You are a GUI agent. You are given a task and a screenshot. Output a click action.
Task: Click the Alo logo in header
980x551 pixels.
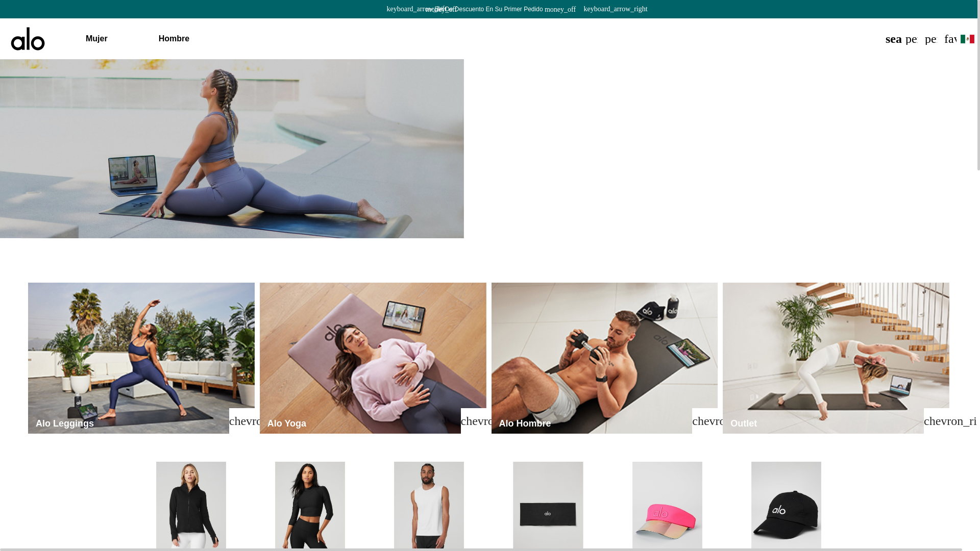[x=28, y=39]
